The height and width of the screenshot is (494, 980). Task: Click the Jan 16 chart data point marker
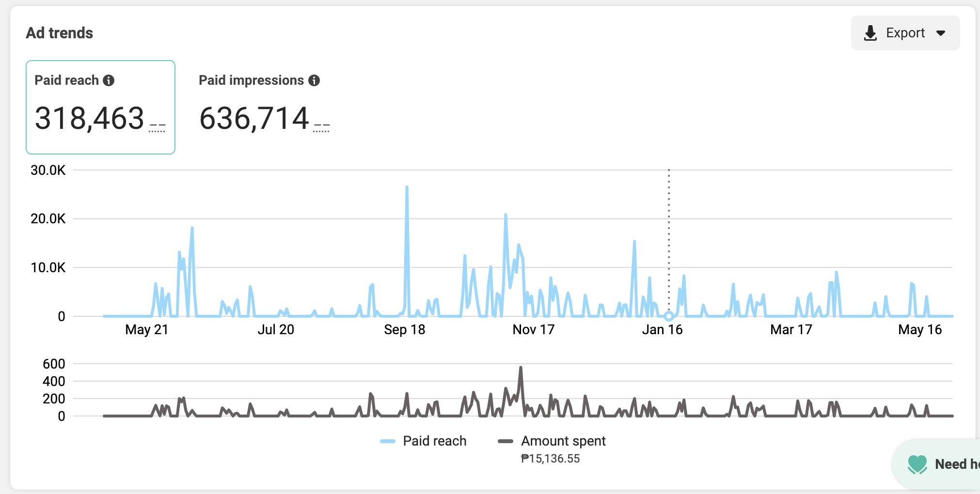coord(669,316)
